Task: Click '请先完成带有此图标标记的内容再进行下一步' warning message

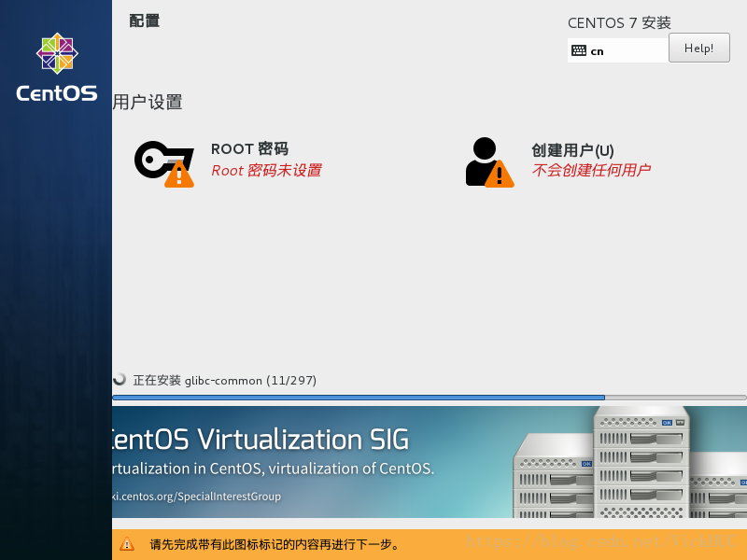Action: pos(275,544)
